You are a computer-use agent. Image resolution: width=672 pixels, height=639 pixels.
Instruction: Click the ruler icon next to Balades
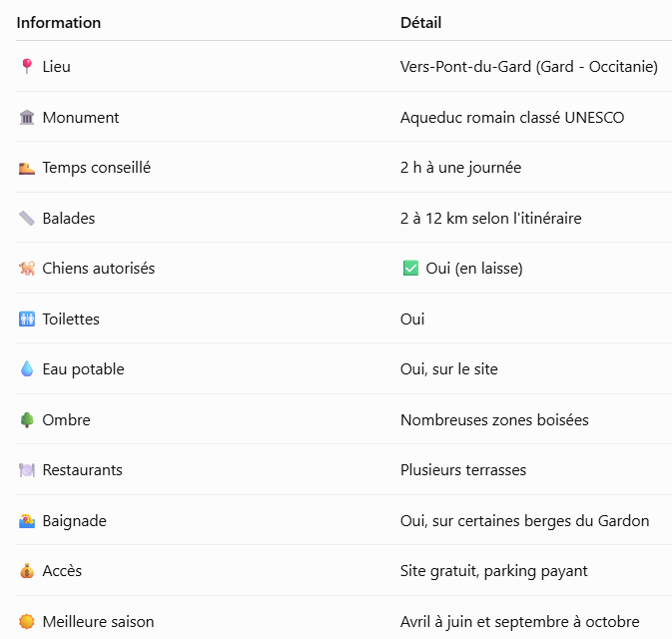point(27,218)
